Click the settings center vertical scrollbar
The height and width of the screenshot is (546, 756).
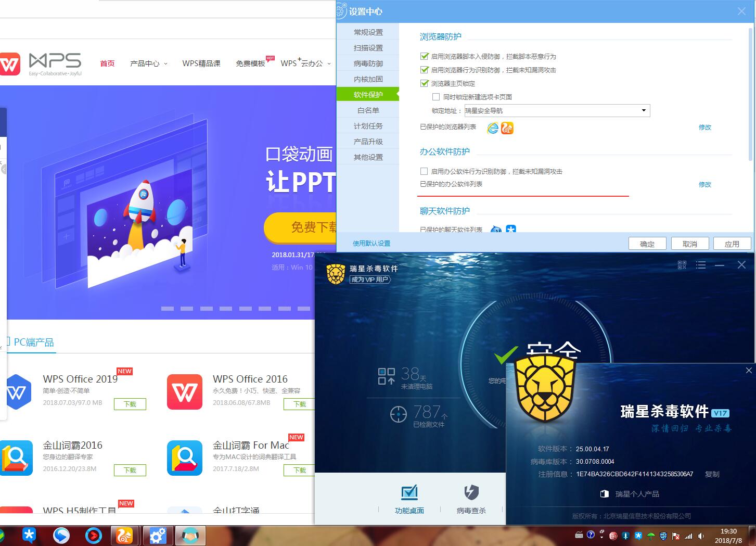tap(751, 94)
